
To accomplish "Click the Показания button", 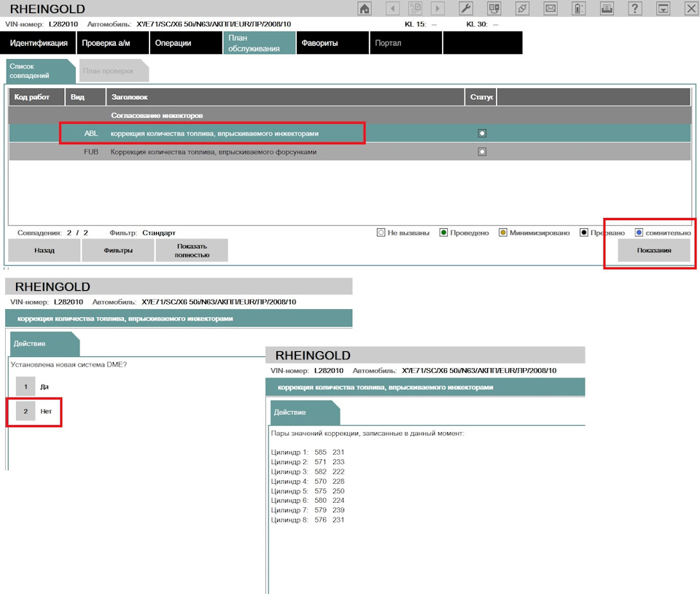I will tap(654, 251).
